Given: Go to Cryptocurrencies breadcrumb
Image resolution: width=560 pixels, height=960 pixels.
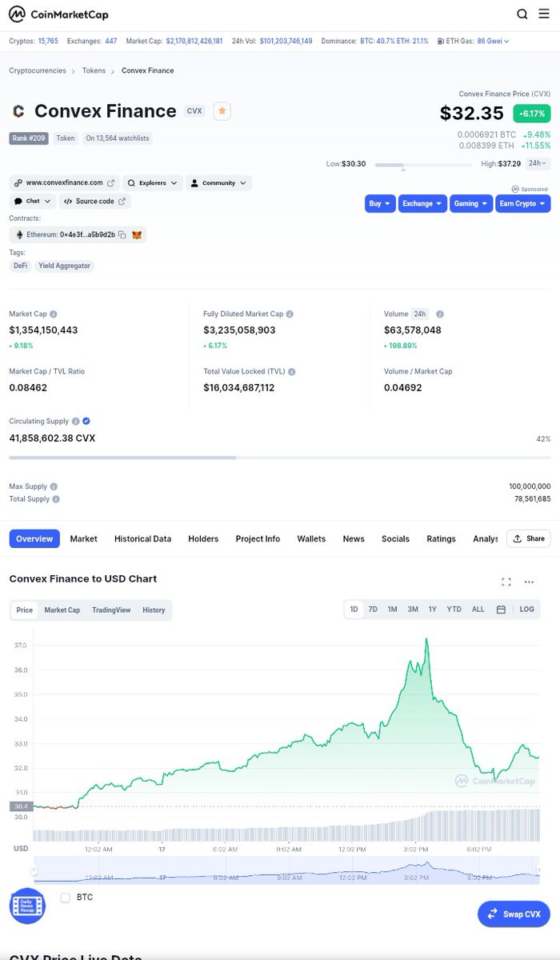Looking at the screenshot, I should (38, 70).
